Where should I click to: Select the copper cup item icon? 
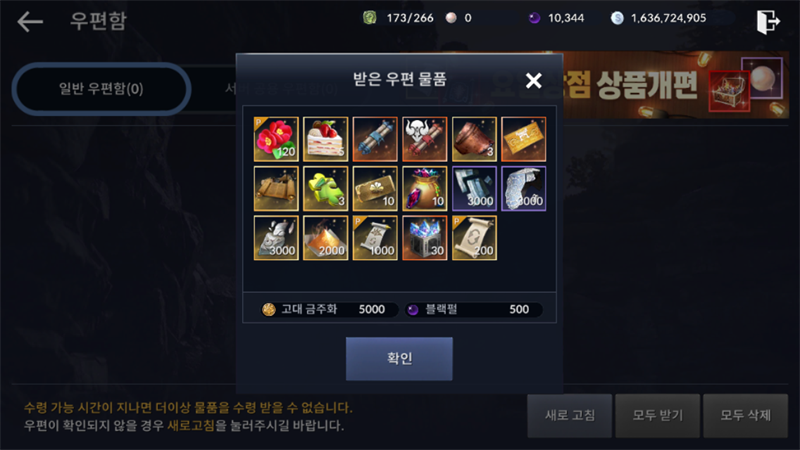474,139
